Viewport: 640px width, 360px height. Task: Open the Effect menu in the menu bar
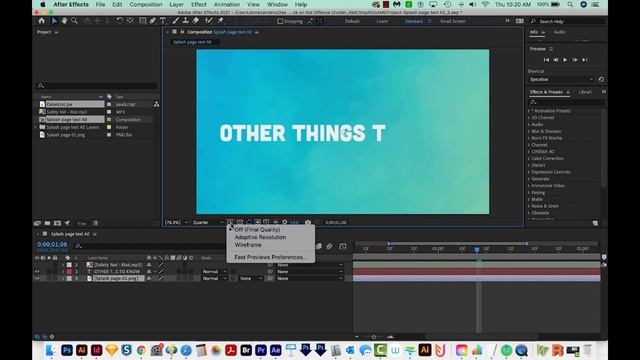click(199, 4)
